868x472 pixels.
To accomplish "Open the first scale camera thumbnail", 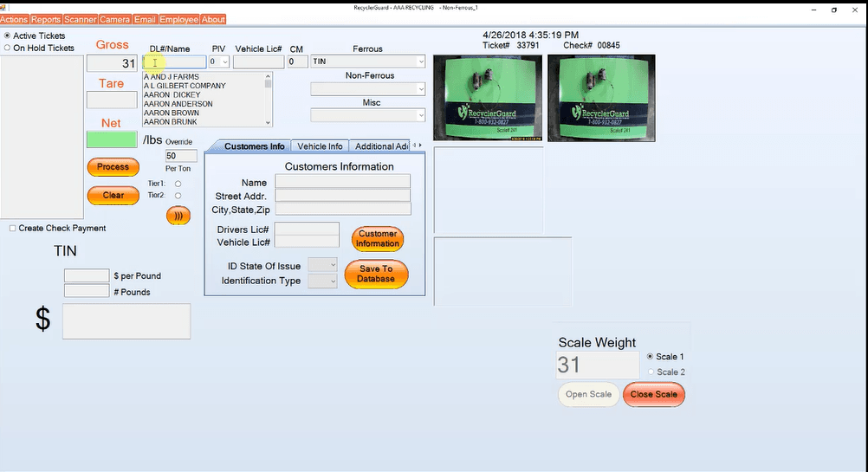I will click(488, 97).
